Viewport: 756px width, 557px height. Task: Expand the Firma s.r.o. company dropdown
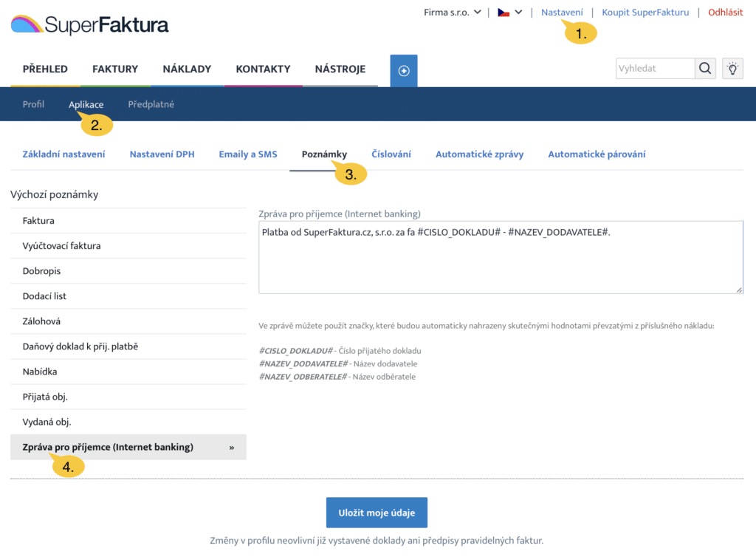[x=452, y=13]
